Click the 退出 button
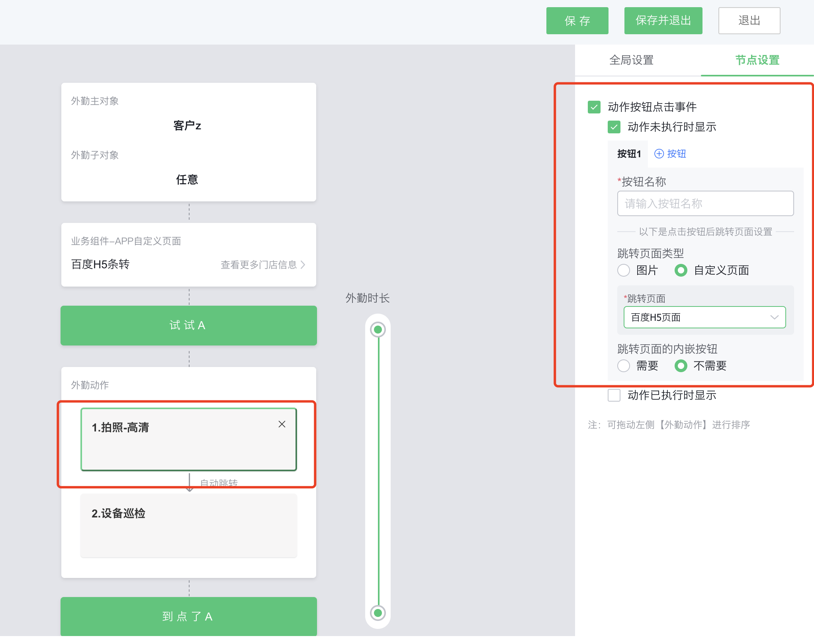814x644 pixels. (749, 20)
